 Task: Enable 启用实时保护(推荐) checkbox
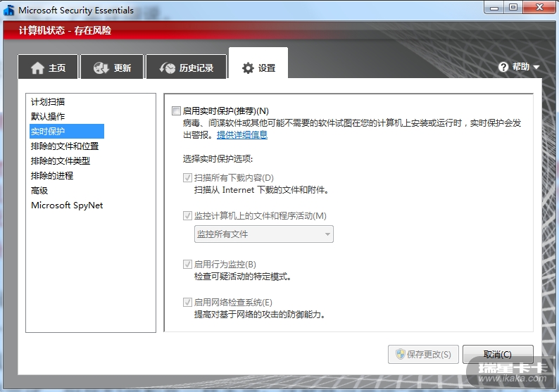[x=176, y=110]
